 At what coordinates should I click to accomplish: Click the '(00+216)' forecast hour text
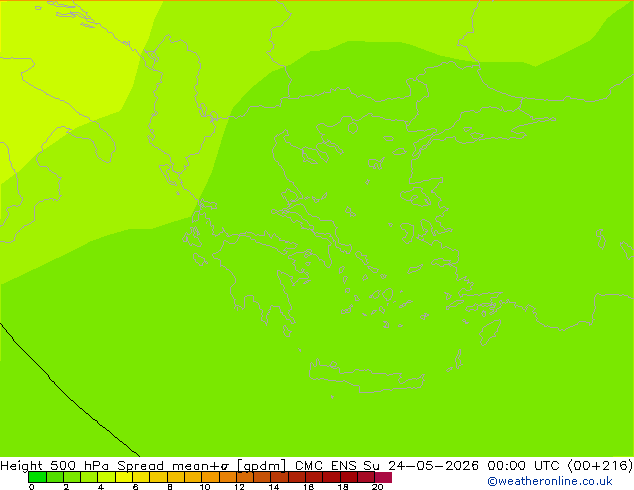pos(600,465)
